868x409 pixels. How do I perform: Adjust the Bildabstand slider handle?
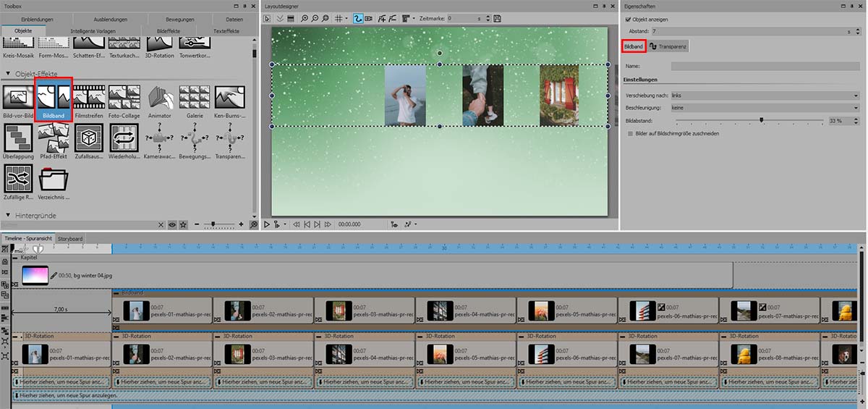pyautogui.click(x=762, y=120)
